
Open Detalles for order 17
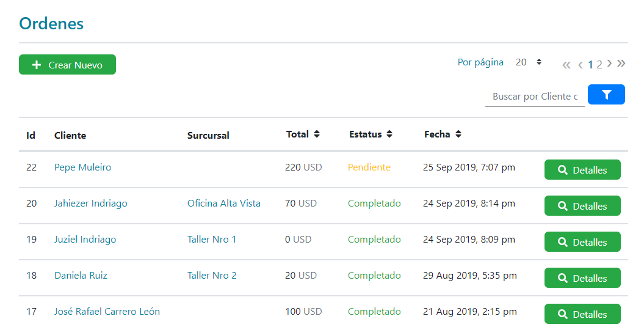(x=582, y=314)
